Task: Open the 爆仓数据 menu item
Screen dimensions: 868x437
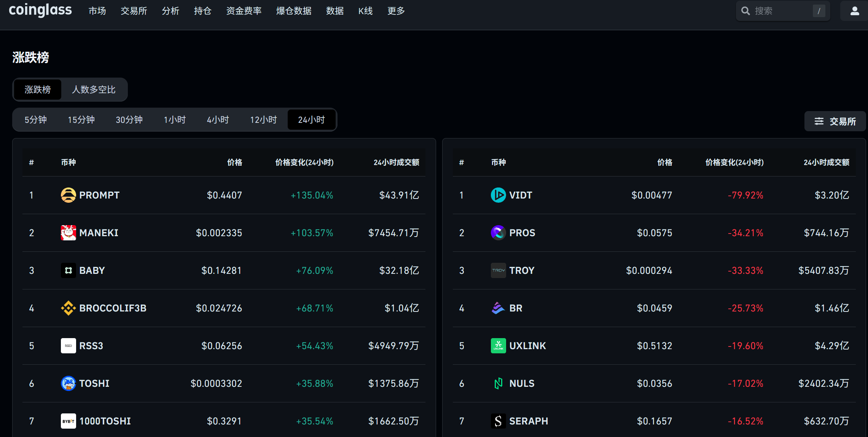Action: [x=294, y=11]
